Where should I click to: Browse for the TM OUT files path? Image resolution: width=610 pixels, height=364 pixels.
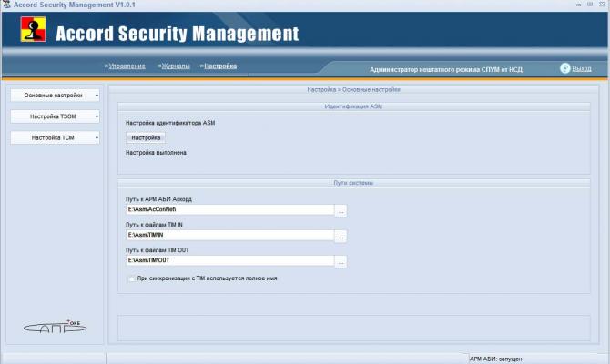point(341,262)
